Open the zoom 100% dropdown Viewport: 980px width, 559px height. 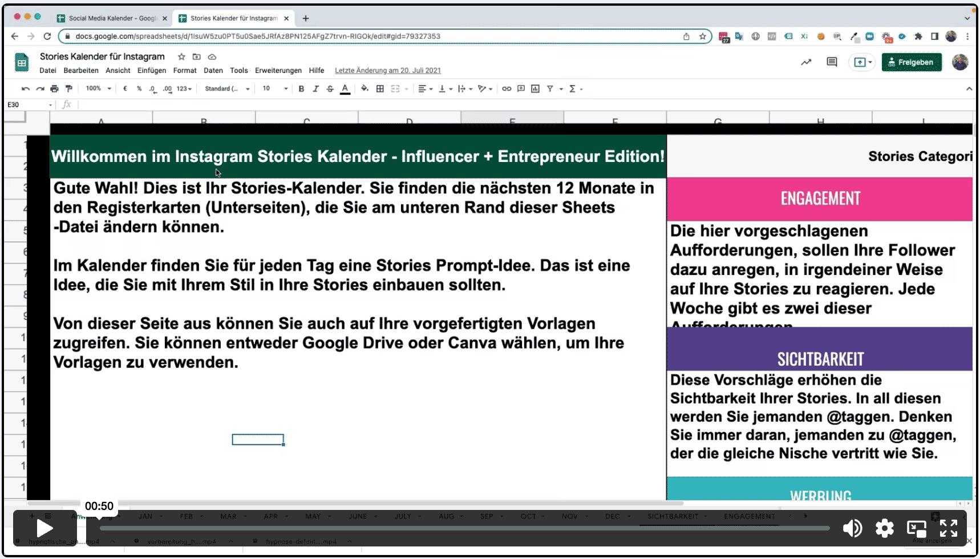(x=98, y=89)
